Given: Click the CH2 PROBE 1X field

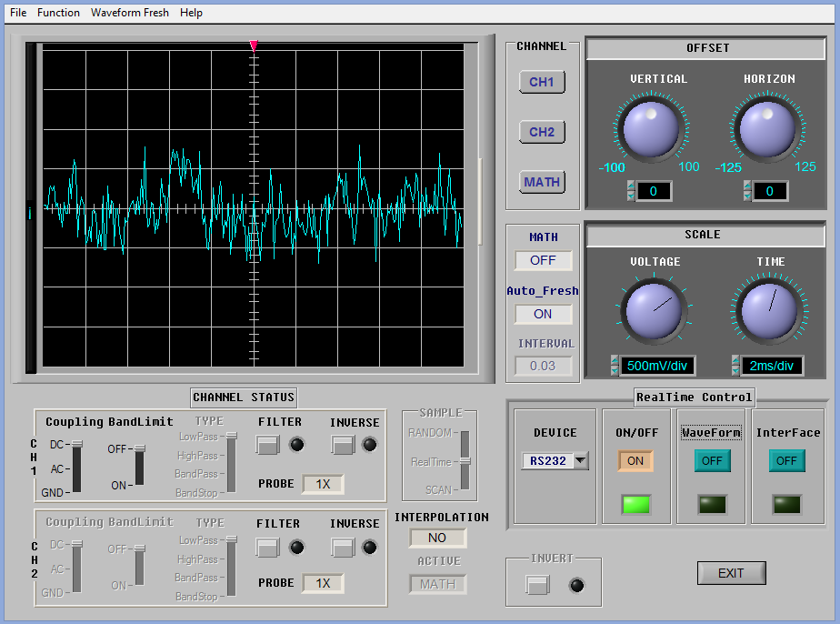Looking at the screenshot, I should click(323, 583).
